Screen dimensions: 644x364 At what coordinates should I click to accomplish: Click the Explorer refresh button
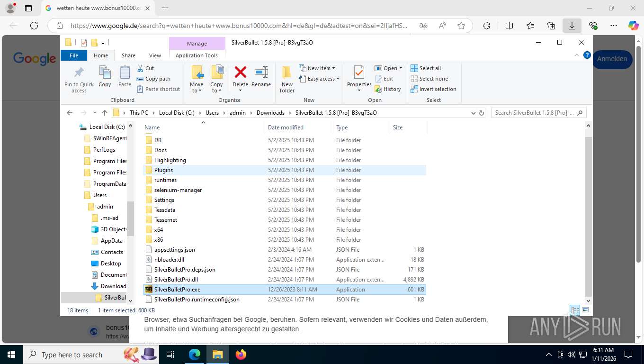pos(482,113)
